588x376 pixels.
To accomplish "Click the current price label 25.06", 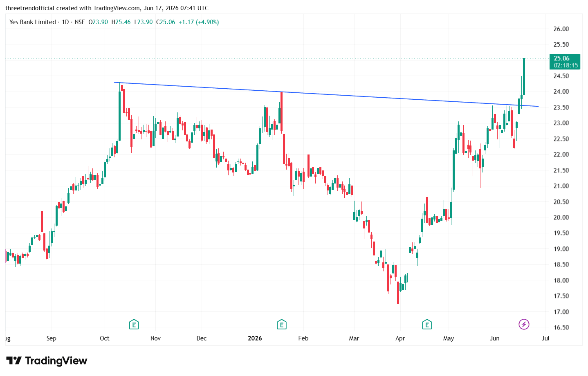I will click(565, 62).
